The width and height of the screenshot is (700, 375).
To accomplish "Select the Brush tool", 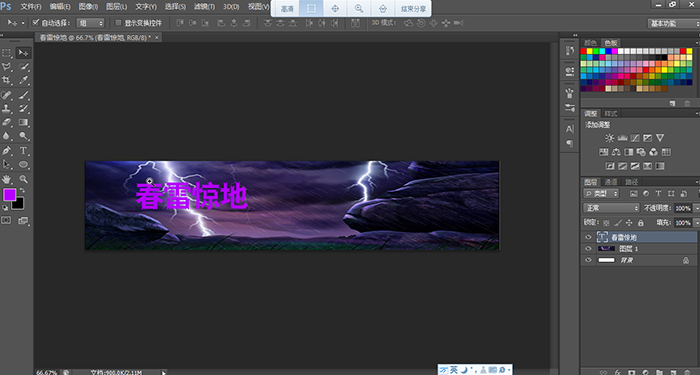I will coord(24,95).
